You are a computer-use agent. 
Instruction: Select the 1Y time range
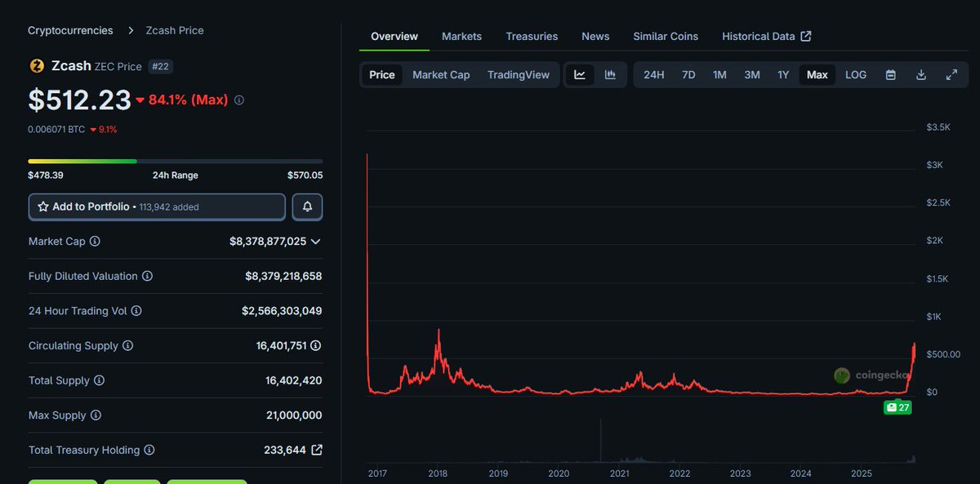[x=783, y=74]
